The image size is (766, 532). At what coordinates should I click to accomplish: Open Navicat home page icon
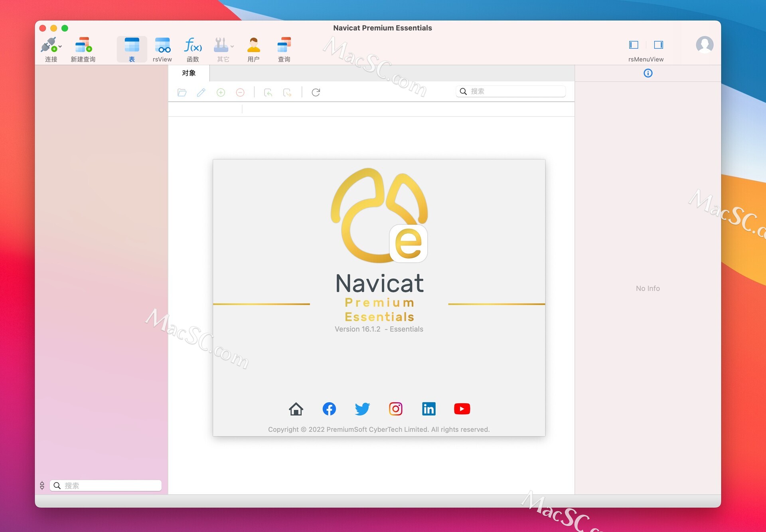click(x=296, y=409)
